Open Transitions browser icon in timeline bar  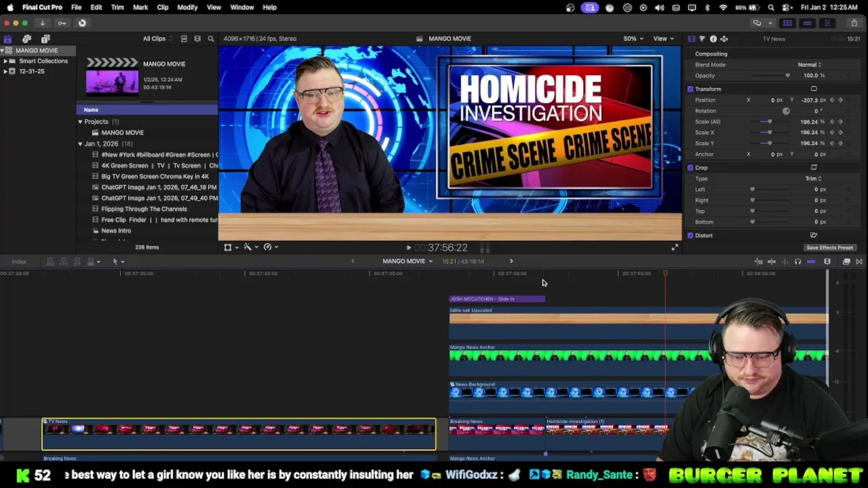[859, 262]
